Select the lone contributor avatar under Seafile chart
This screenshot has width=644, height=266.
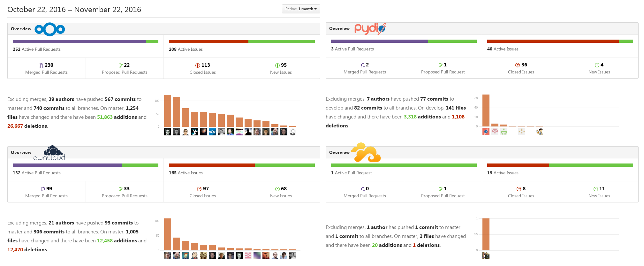(x=486, y=255)
